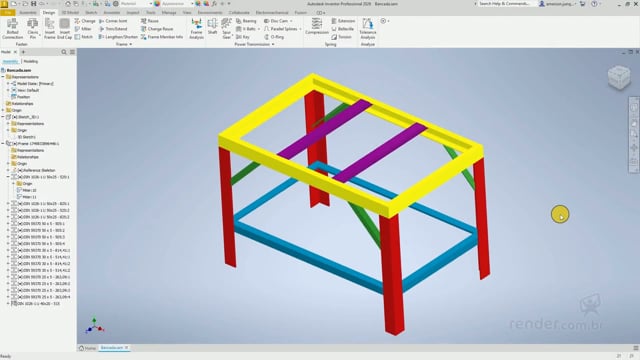Viewport: 640px width, 360px height.
Task: Choose the Parallel Splines tool
Action: (282, 29)
